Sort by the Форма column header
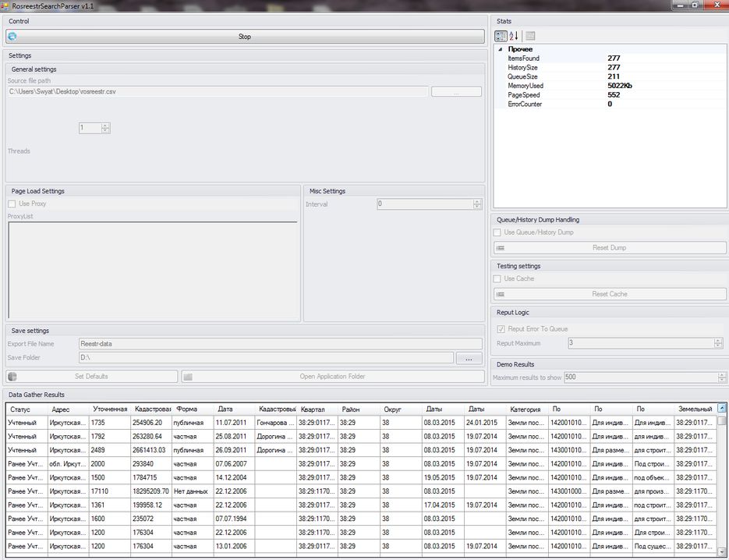729x560 pixels. pos(193,409)
